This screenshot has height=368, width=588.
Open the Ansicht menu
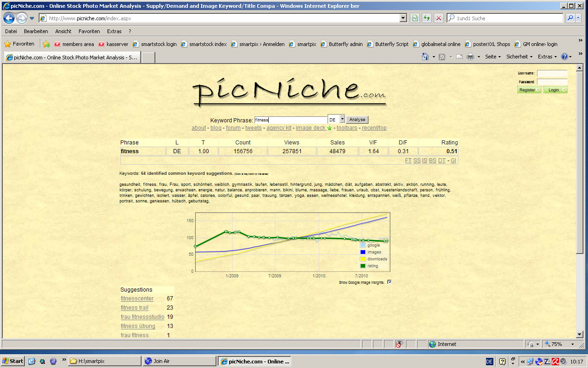coord(63,31)
